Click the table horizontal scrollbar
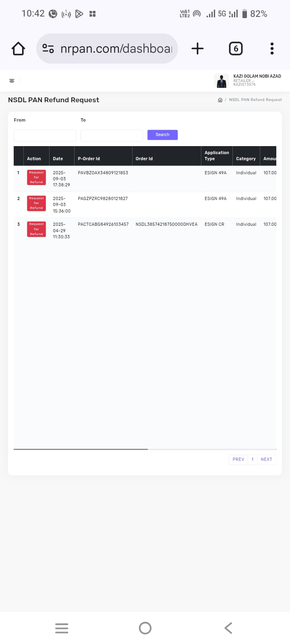Screen dimensions: 290x644 click(81, 449)
